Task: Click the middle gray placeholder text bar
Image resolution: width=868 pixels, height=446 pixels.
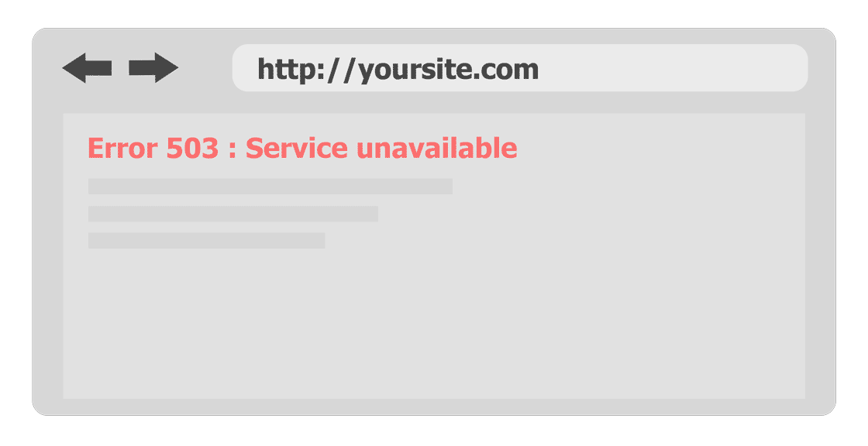Action: coord(233,214)
